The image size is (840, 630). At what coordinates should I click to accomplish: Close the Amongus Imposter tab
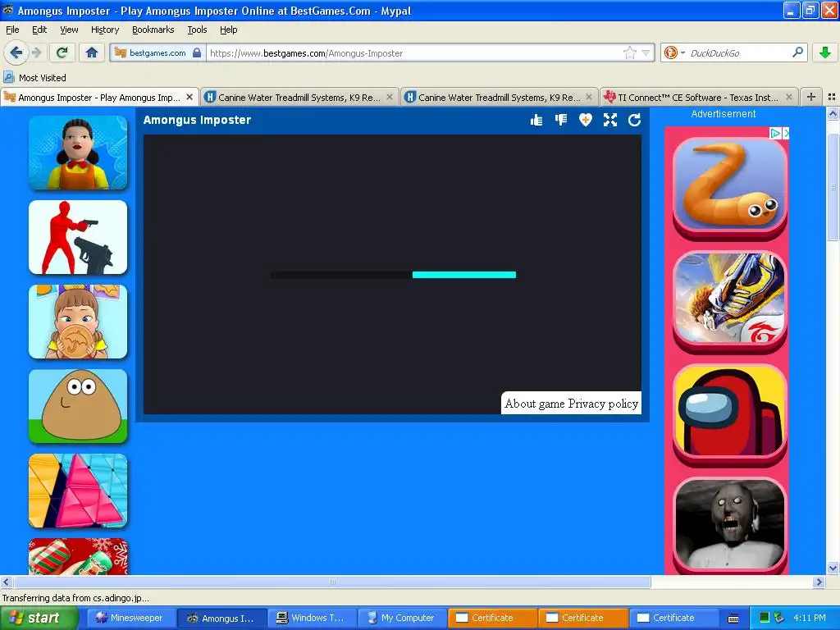(x=189, y=97)
